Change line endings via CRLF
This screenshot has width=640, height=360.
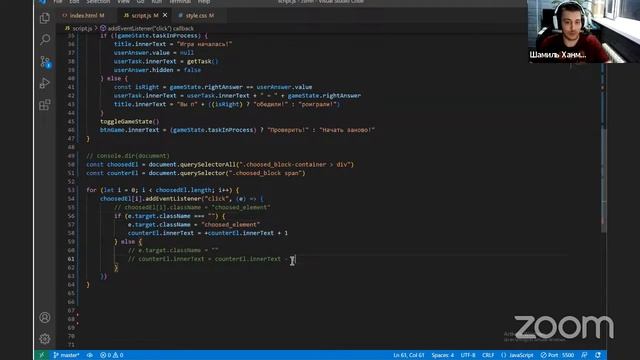click(x=488, y=355)
